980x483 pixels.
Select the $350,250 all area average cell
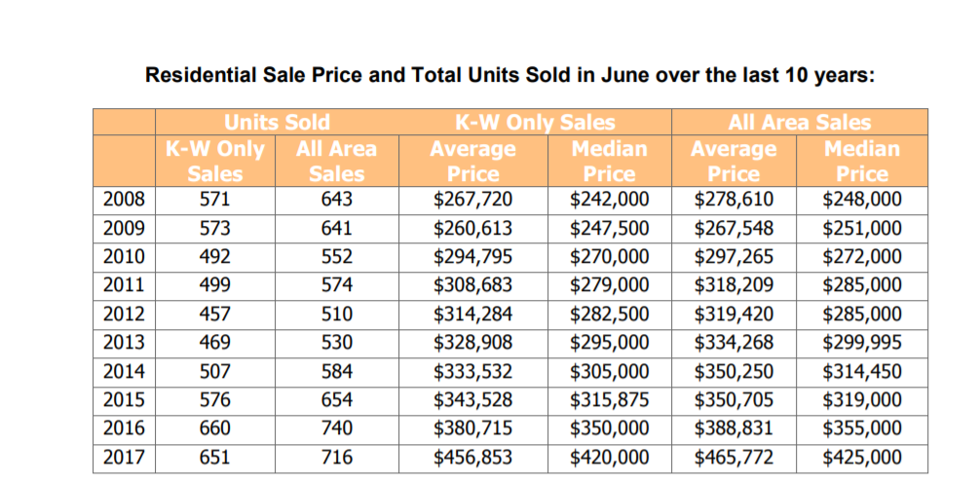click(x=733, y=371)
